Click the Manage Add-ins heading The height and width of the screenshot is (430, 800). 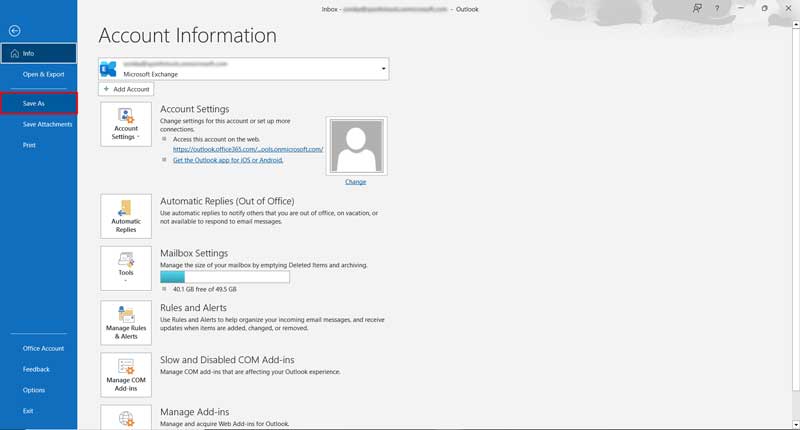[x=194, y=412]
